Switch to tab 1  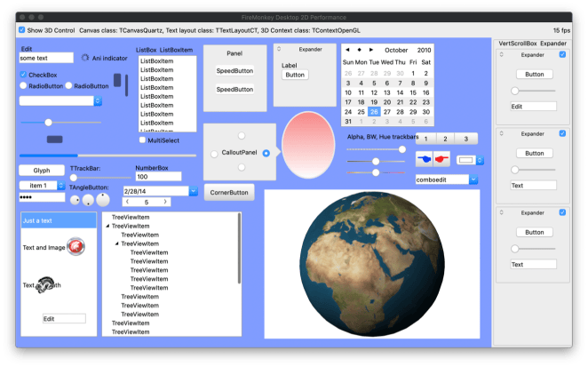(x=425, y=139)
